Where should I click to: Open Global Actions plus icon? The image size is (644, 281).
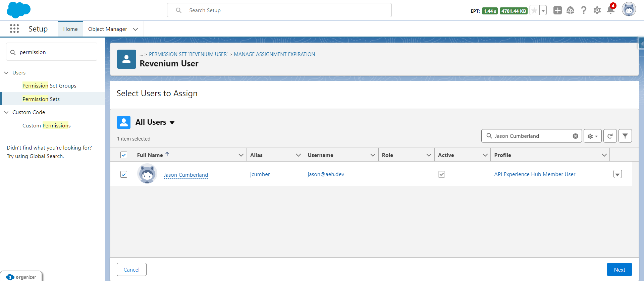[x=557, y=10]
